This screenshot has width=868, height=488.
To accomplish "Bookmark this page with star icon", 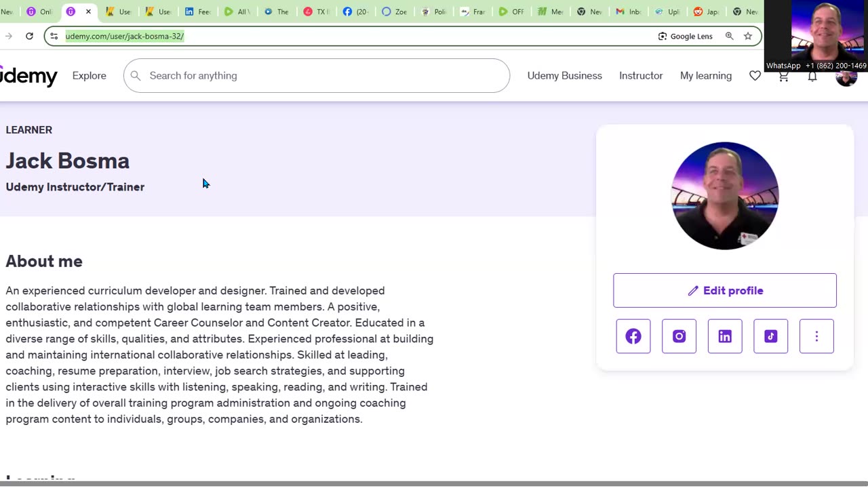I will coord(748,36).
